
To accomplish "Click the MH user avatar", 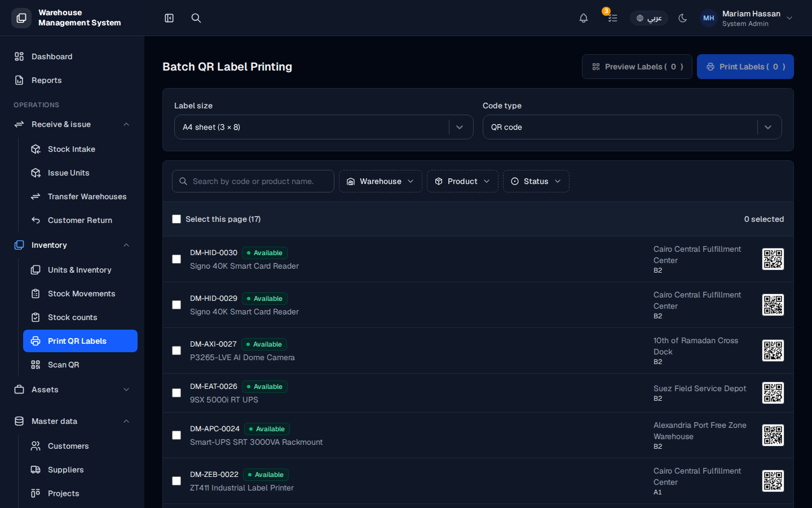I will (709, 18).
